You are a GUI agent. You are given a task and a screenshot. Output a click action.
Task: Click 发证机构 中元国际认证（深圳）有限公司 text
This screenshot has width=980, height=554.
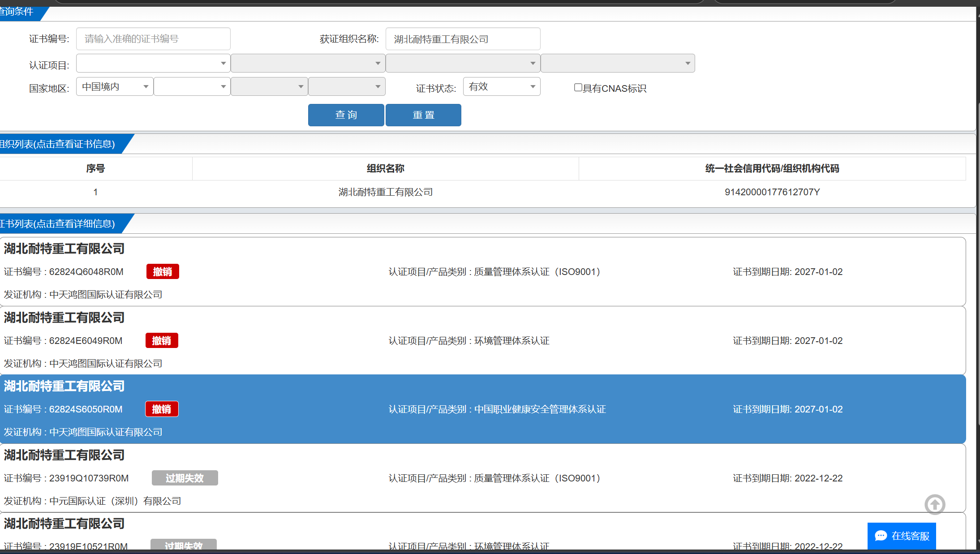pyautogui.click(x=93, y=501)
